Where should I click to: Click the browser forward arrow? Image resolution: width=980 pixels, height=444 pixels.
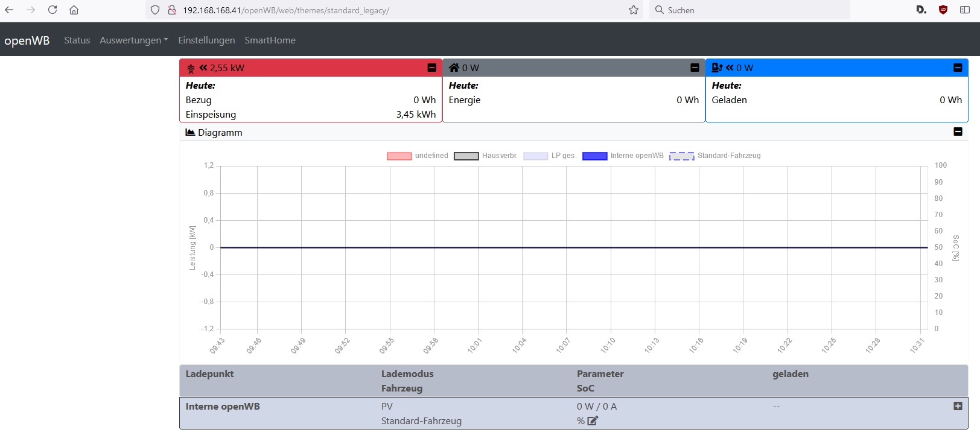31,10
